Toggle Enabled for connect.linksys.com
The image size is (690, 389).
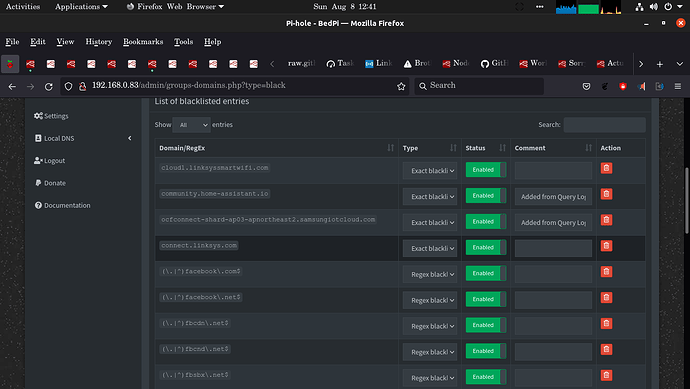[486, 248]
